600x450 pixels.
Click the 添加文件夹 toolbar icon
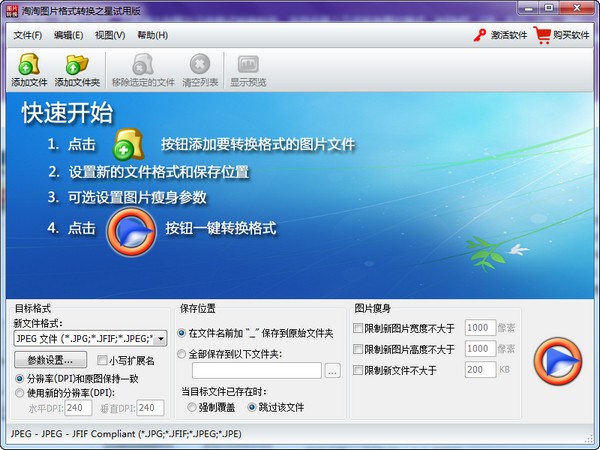[78, 64]
